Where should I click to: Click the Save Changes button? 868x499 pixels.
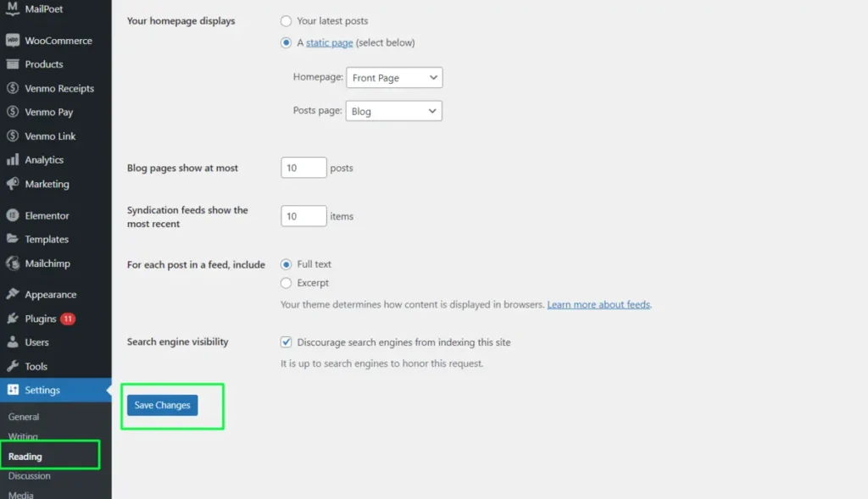point(161,405)
